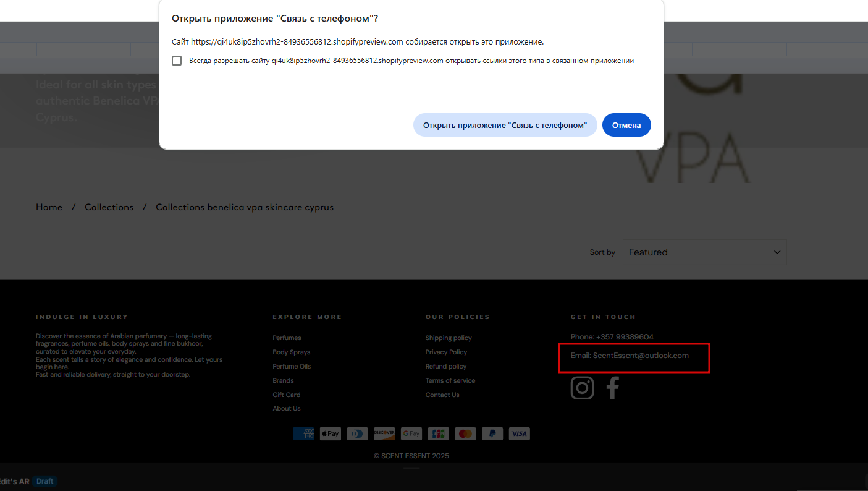Go to the About Us footer link
This screenshot has width=868, height=491.
(287, 408)
